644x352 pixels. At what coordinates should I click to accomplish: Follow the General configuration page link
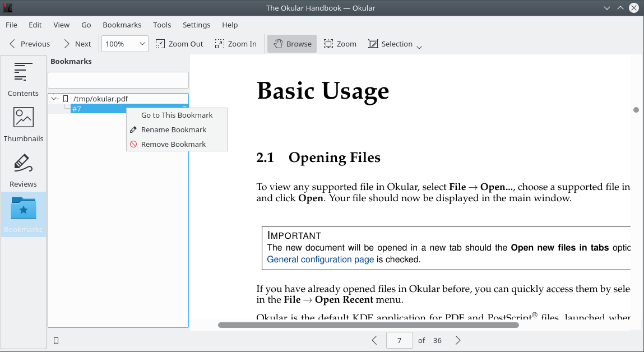(x=320, y=259)
